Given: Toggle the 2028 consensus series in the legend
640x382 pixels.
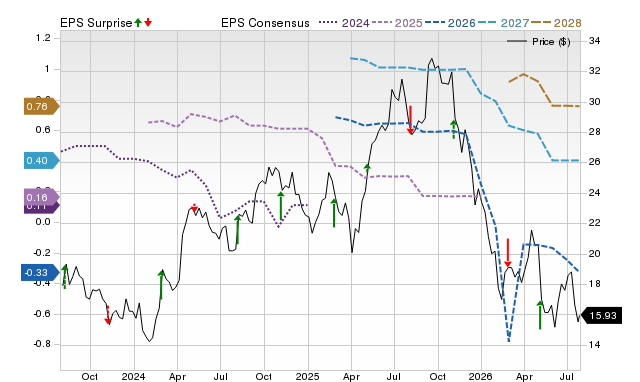Looking at the screenshot, I should pyautogui.click(x=556, y=23).
